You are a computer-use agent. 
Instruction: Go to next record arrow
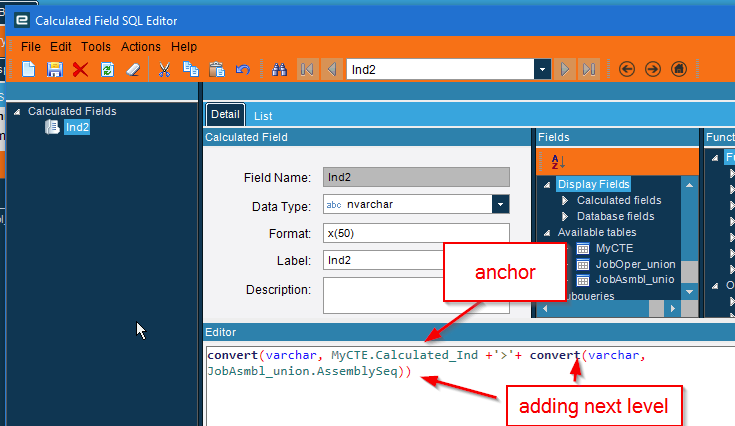565,70
